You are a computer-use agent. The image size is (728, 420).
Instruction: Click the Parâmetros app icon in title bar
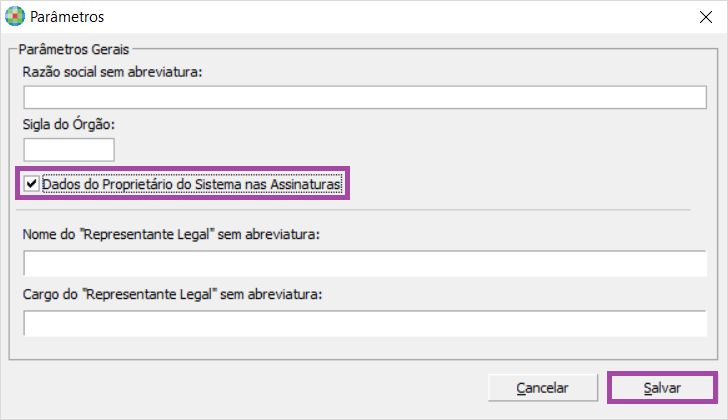15,17
